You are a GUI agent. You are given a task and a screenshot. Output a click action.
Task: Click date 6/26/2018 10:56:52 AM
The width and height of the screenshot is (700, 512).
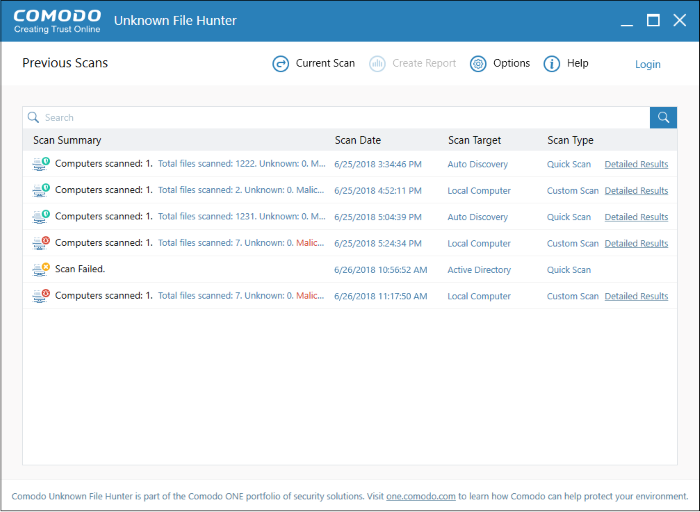pyautogui.click(x=381, y=270)
